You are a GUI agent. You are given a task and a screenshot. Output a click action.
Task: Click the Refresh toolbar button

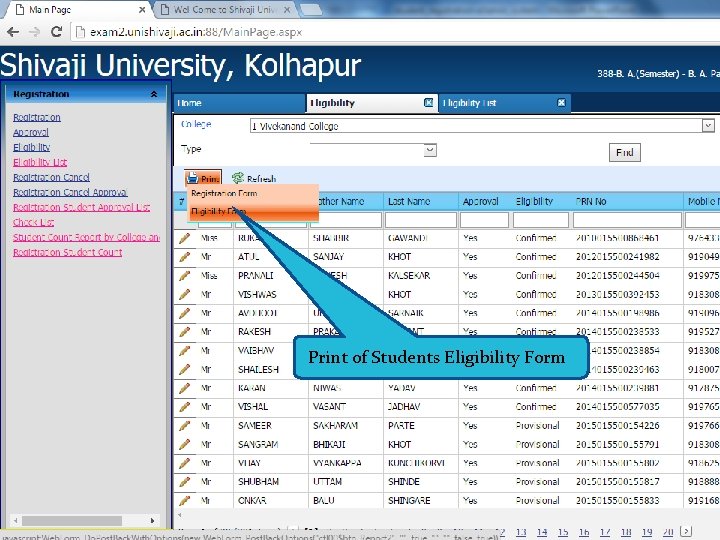pyautogui.click(x=254, y=178)
